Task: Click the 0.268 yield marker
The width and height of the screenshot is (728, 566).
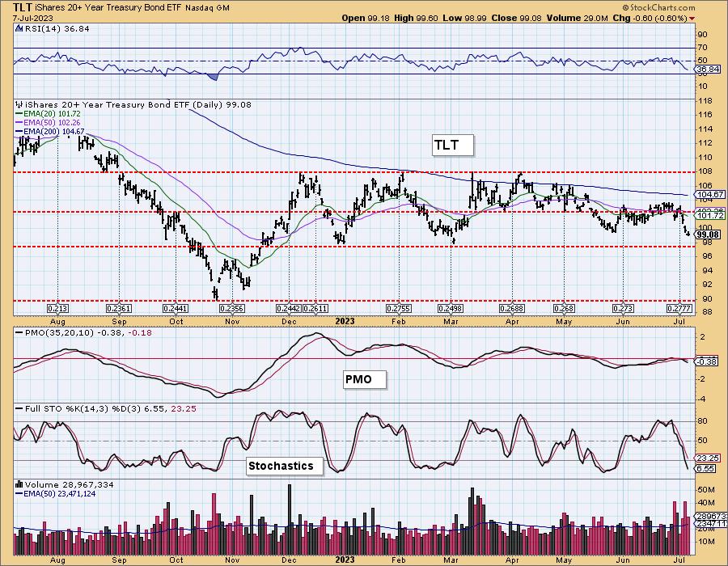Action: click(x=564, y=309)
